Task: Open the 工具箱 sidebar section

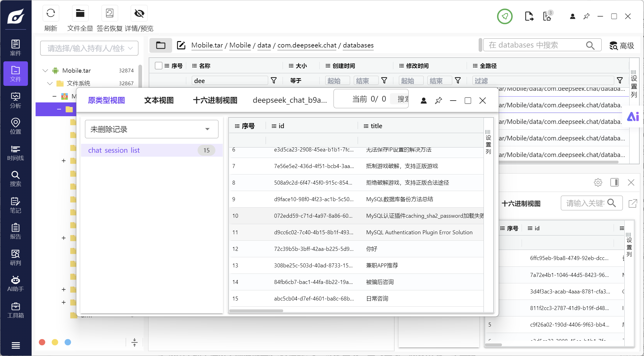Action: [16, 310]
